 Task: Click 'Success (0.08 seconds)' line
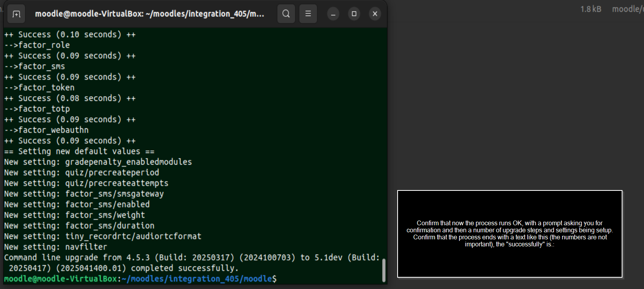[70, 98]
